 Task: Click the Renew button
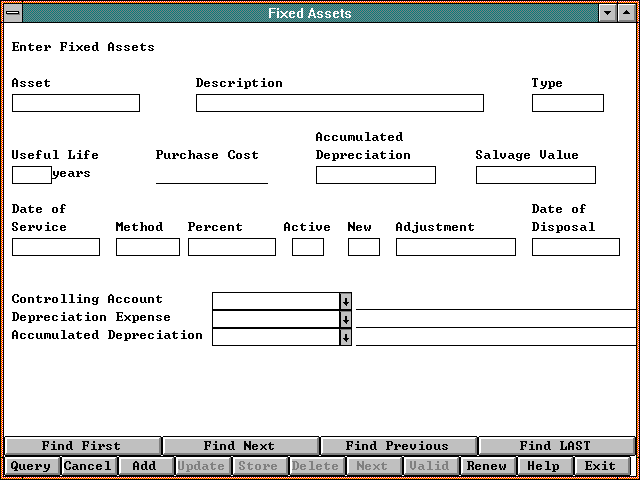tap(487, 466)
